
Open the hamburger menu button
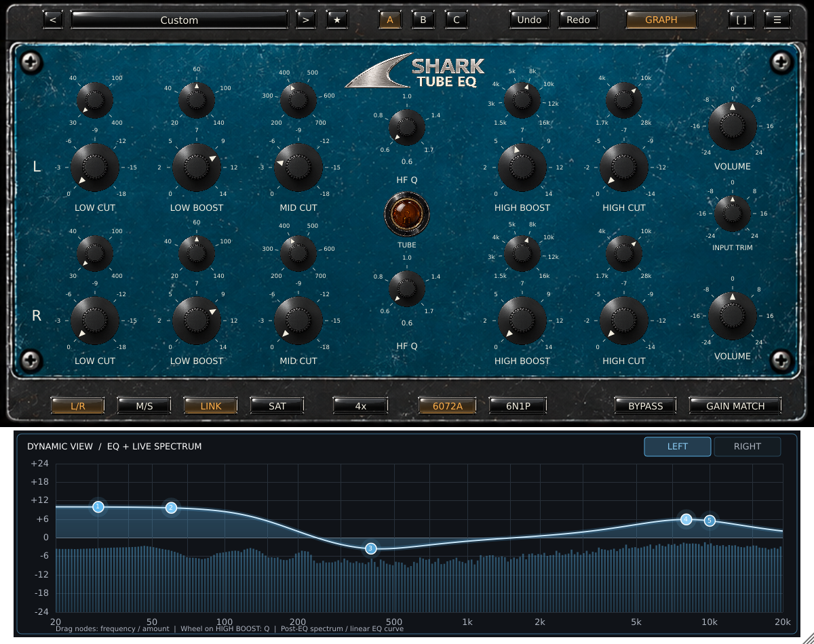tap(777, 20)
